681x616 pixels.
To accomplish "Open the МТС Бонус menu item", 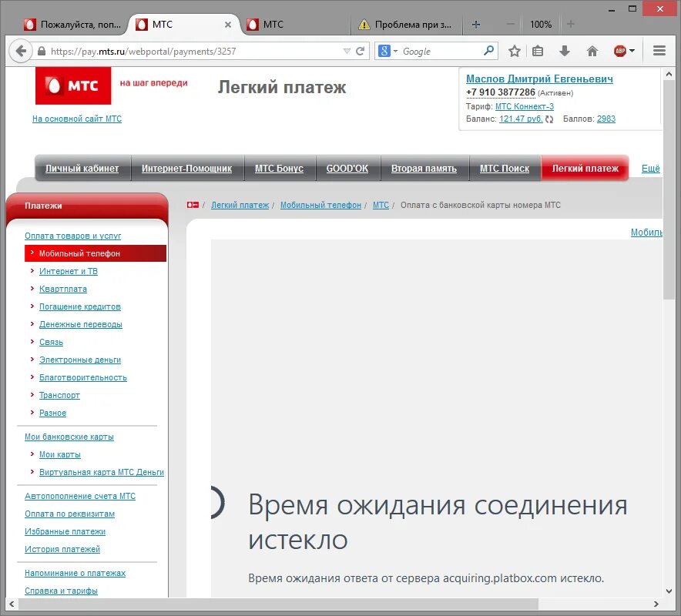I will pyautogui.click(x=280, y=169).
